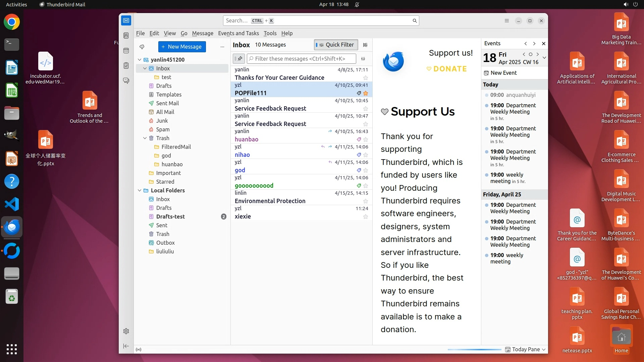Collapse the Trash folder subtree

pos(145,138)
